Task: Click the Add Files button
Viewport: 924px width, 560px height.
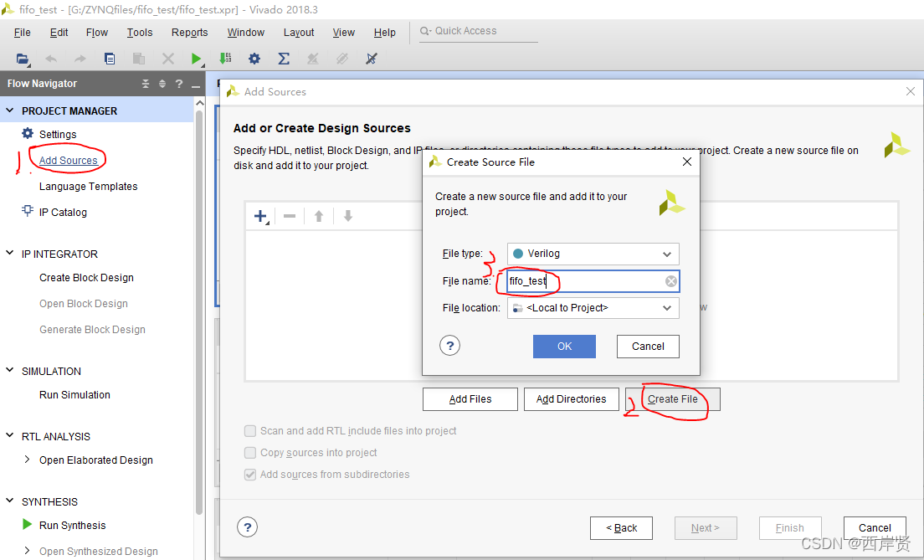Action: [x=470, y=399]
